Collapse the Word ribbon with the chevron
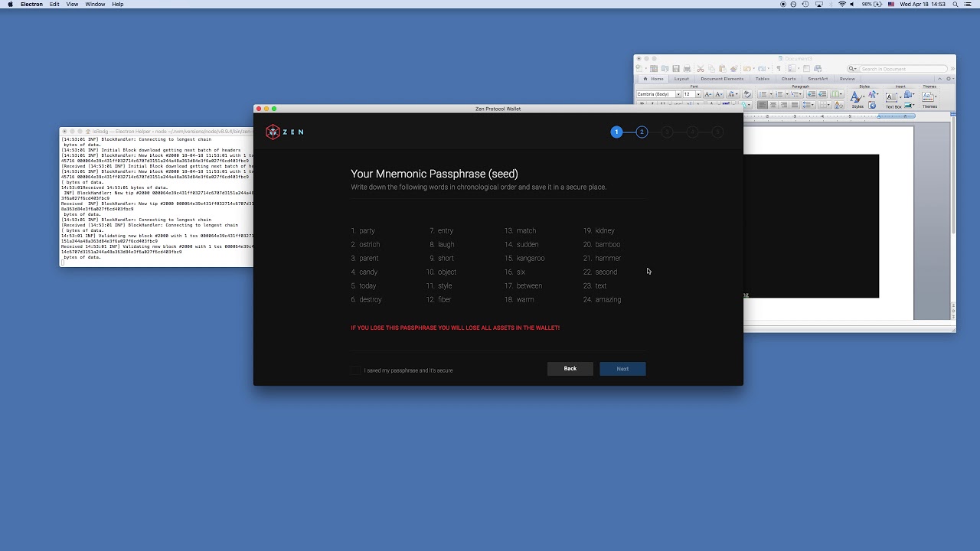 (939, 79)
